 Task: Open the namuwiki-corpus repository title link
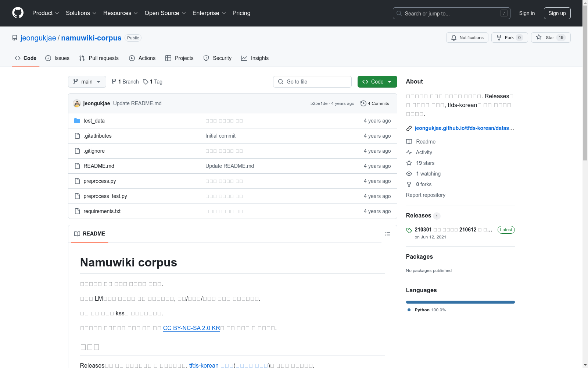pos(91,38)
